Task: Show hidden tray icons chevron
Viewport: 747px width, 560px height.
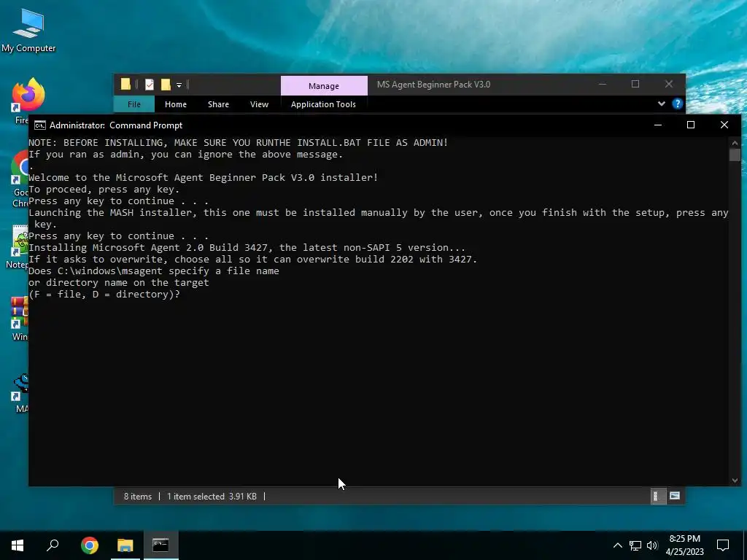Action: click(617, 545)
